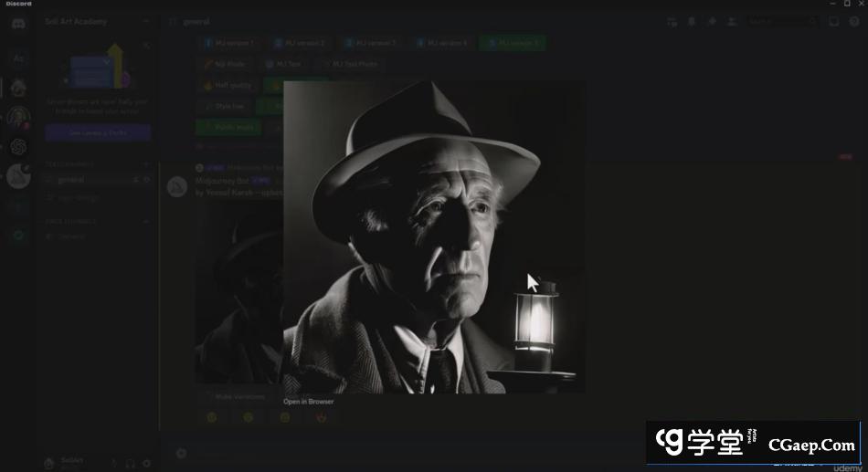Select the general text channel

[x=71, y=180]
